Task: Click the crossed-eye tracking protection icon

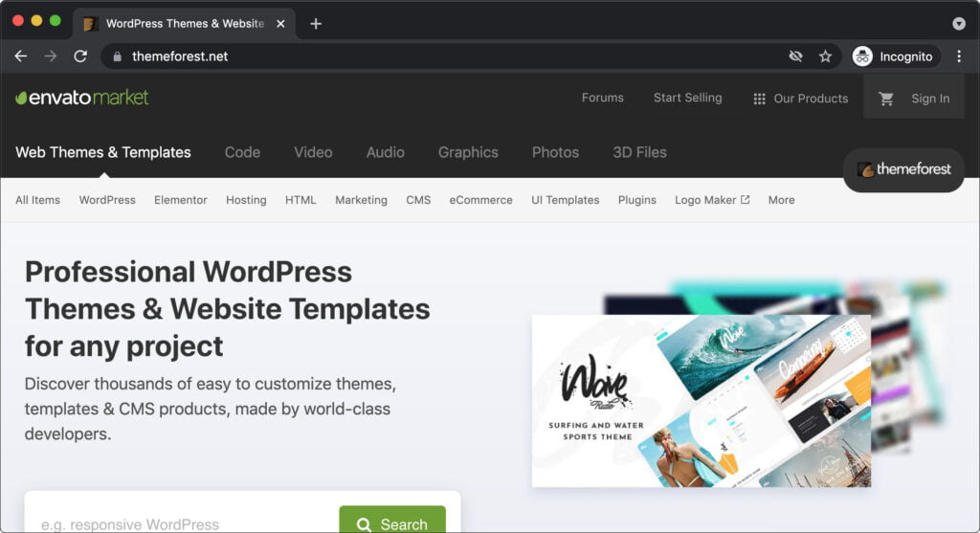Action: (x=795, y=56)
